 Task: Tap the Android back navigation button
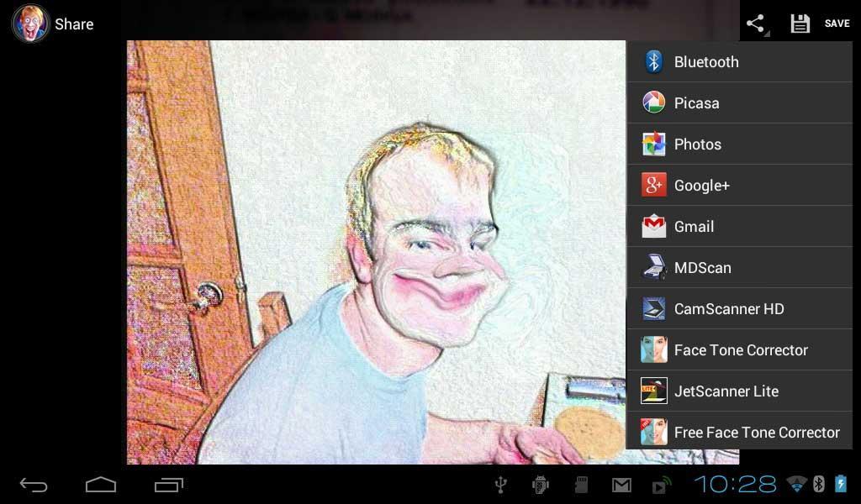[34, 484]
